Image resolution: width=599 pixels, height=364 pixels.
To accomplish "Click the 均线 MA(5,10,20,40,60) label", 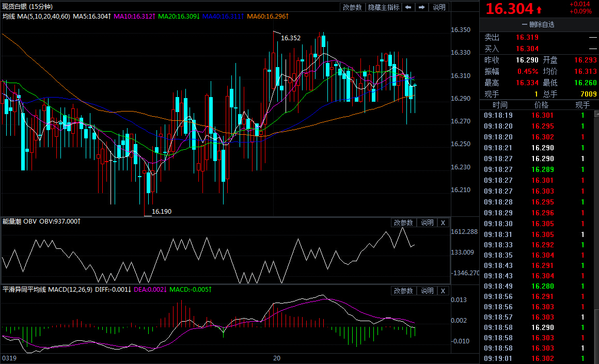I will click(36, 17).
